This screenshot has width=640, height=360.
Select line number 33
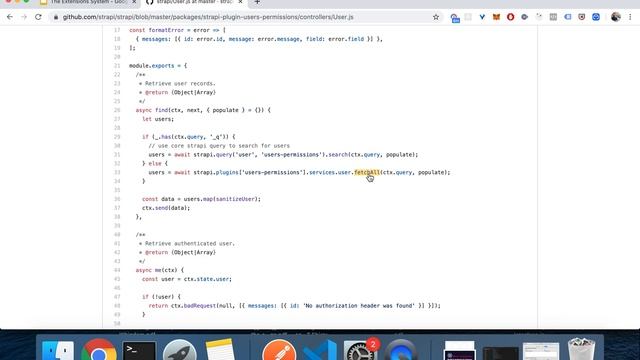click(117, 172)
